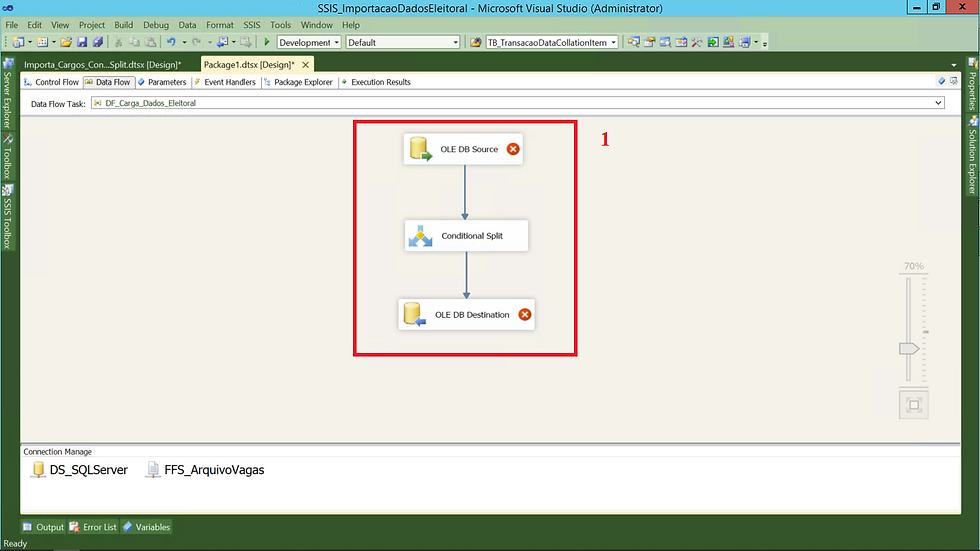Open the Output panel tab
980x551 pixels.
point(44,527)
